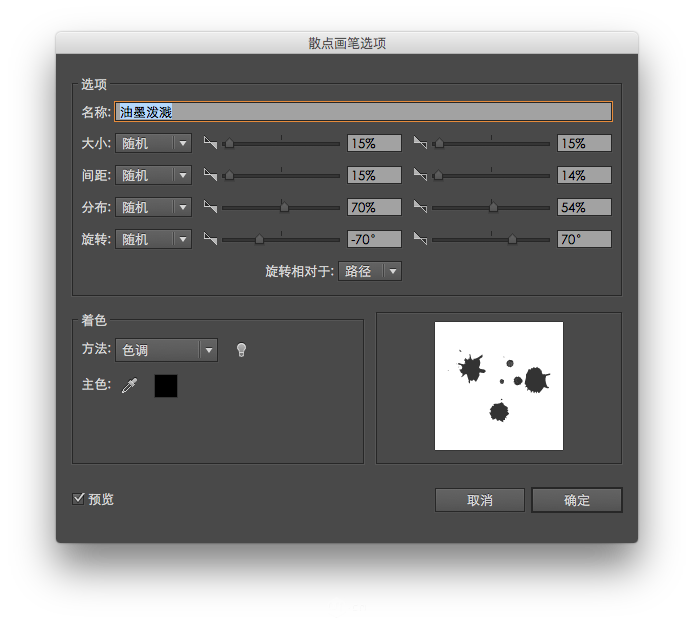The image size is (694, 623).
Task: Click the flip icon before 旋转 minimum slider
Action: [x=210, y=238]
